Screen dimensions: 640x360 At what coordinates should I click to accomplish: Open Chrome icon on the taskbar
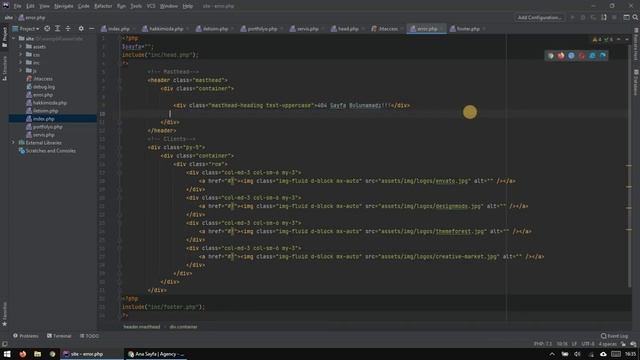click(x=52, y=354)
